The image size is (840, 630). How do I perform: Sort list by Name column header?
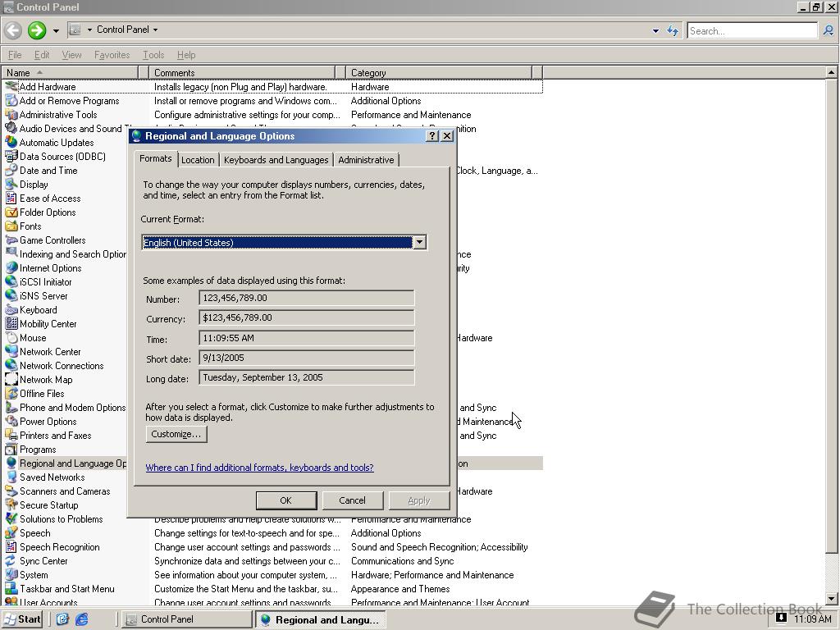click(70, 72)
